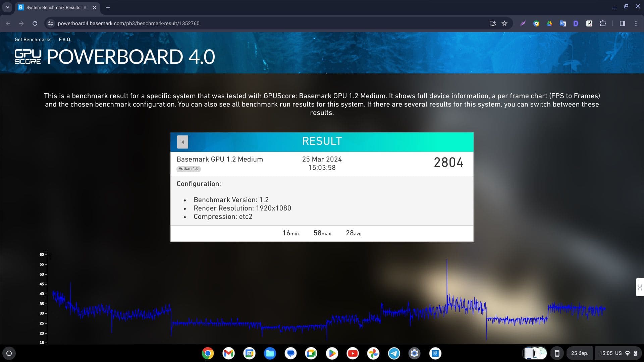Viewport: 644px width, 362px height.
Task: Click the floating side handle at right edge
Action: tap(640, 287)
